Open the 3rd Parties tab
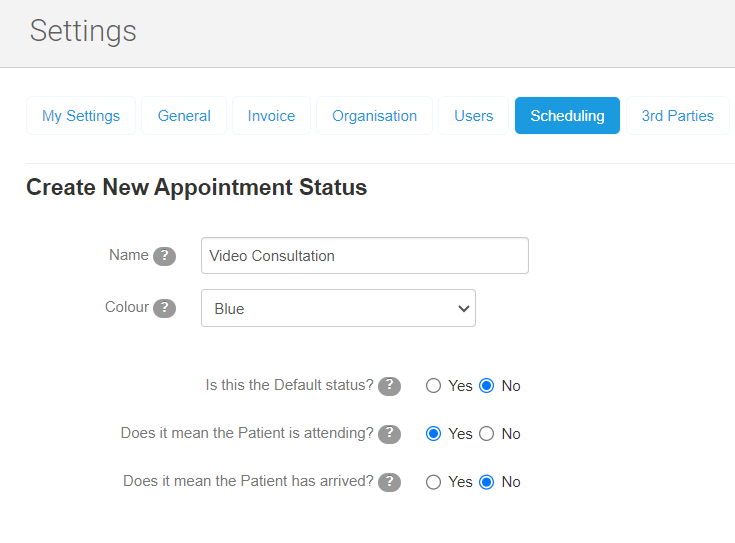The width and height of the screenshot is (735, 543). tap(677, 116)
